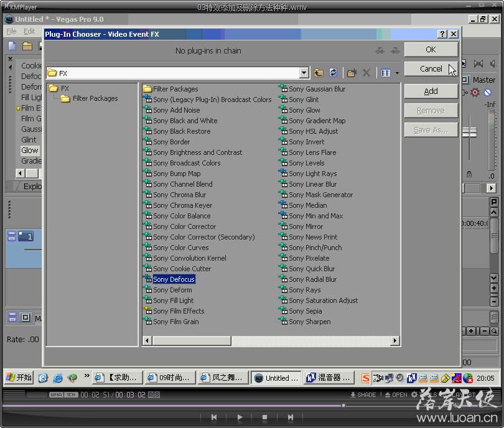Click the SHADE button in KMPlayer
Viewport: 504px width, 428px height.
363,394
